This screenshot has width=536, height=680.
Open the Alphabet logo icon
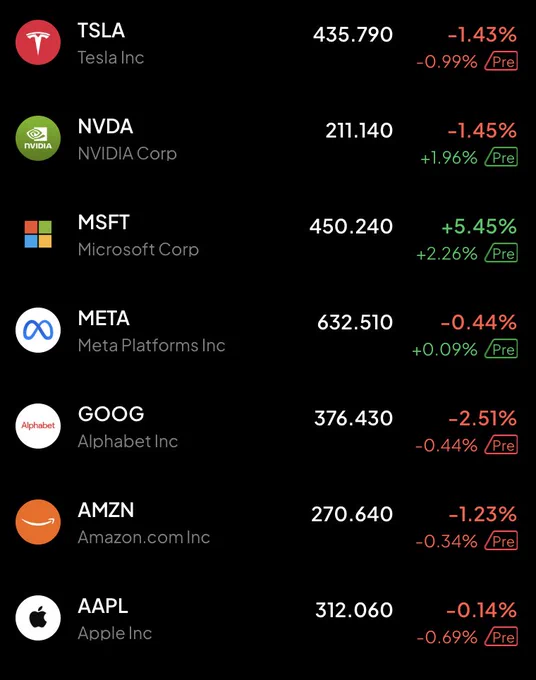(x=38, y=426)
